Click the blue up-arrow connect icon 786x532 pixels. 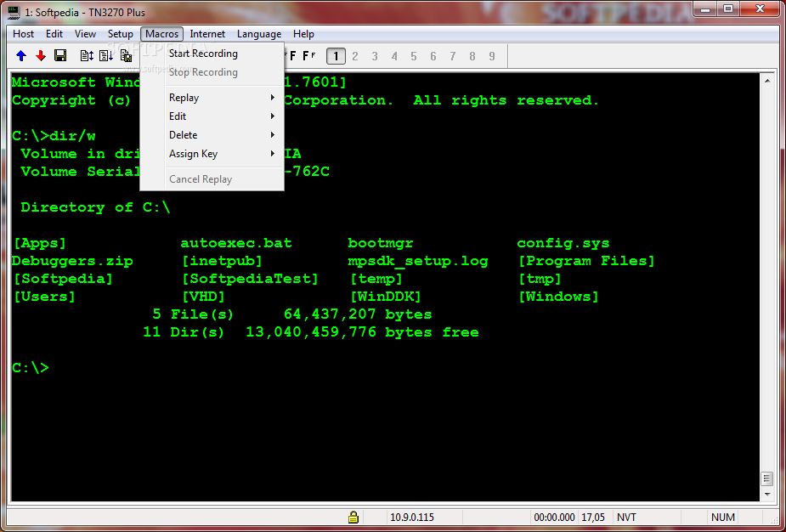click(21, 55)
